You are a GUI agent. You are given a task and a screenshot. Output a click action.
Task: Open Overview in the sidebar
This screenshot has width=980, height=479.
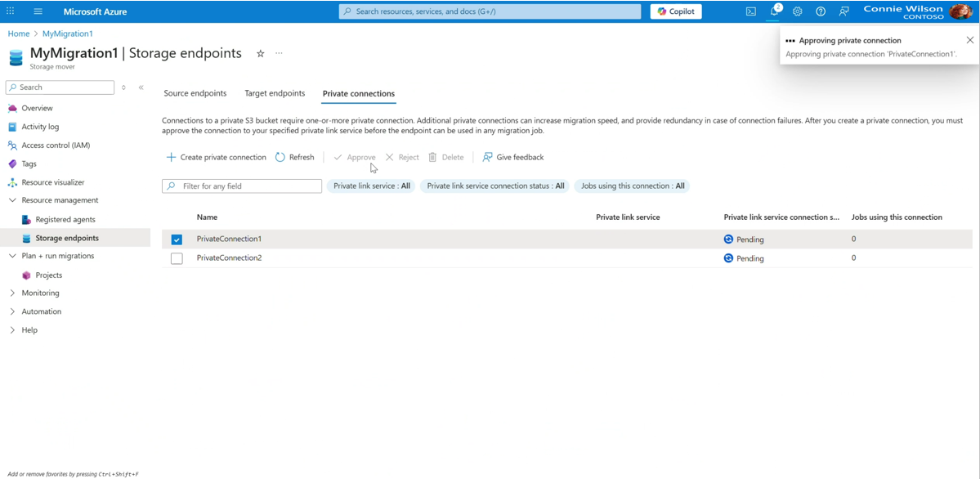tap(37, 108)
